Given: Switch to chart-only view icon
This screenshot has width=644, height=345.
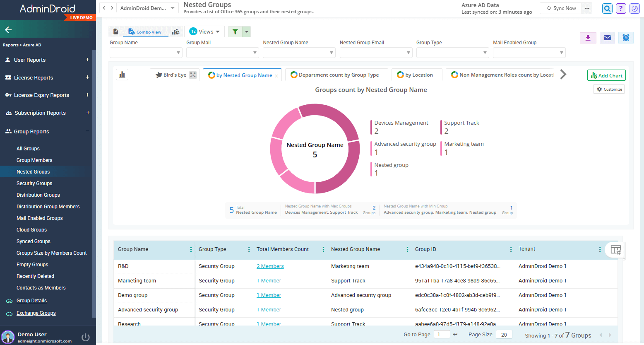Looking at the screenshot, I should pyautogui.click(x=176, y=32).
